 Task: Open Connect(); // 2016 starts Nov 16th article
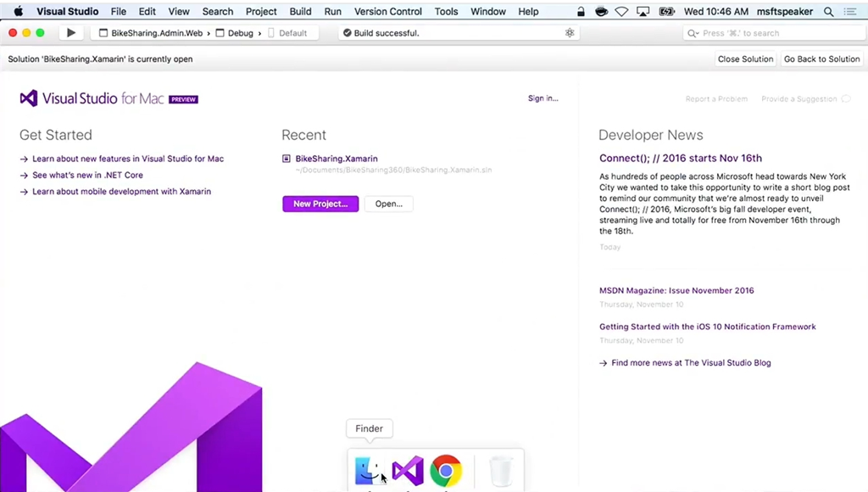[x=681, y=158]
